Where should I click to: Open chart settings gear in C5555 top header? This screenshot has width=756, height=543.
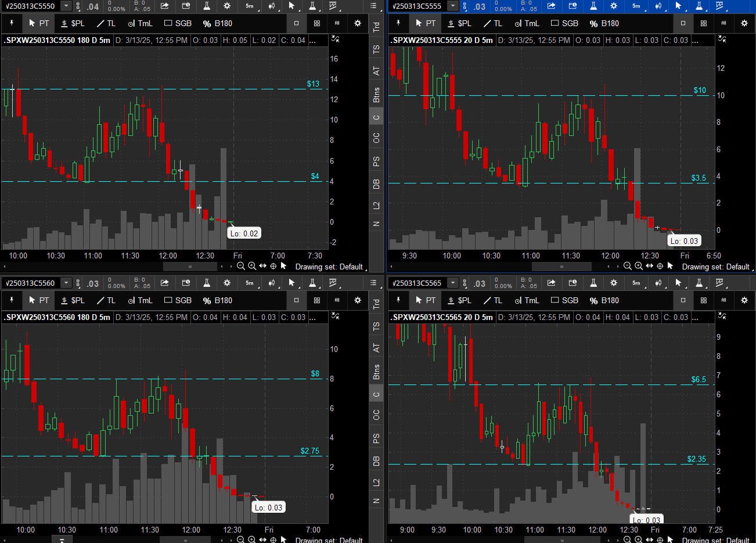tap(614, 6)
